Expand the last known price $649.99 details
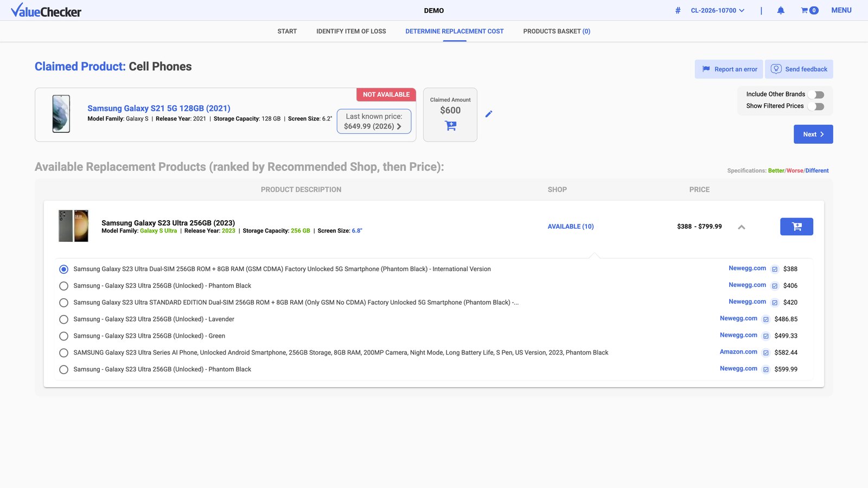868x488 pixels. click(374, 121)
